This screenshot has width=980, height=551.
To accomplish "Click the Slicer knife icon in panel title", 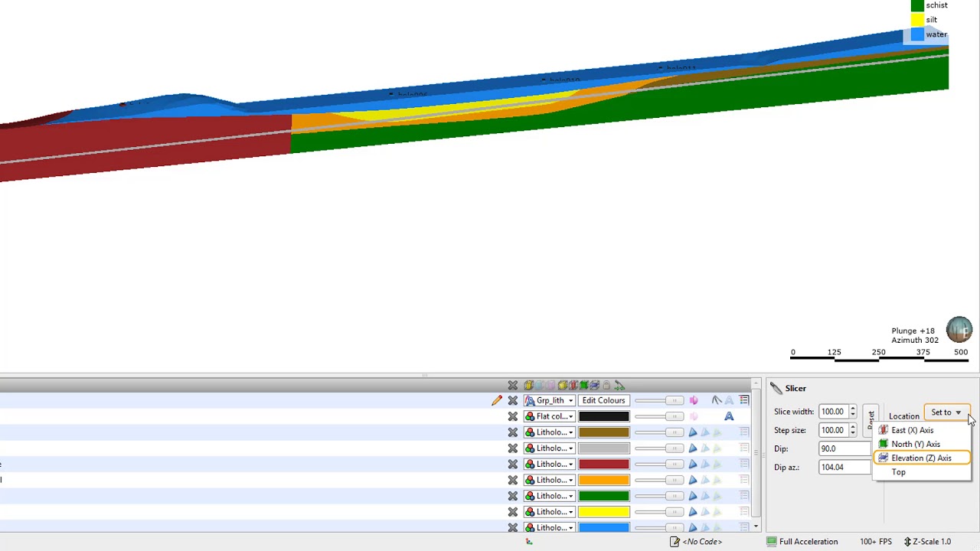I will coord(776,389).
